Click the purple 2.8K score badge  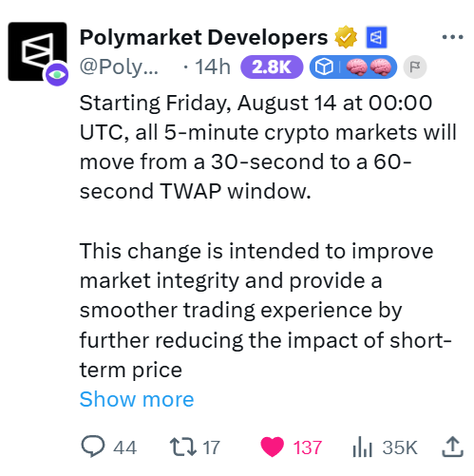point(272,67)
